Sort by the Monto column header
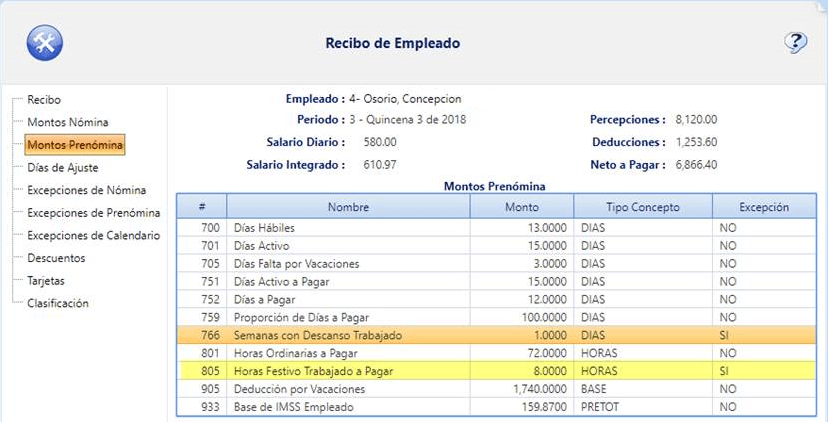Screen dimensions: 828x422 tap(522, 207)
